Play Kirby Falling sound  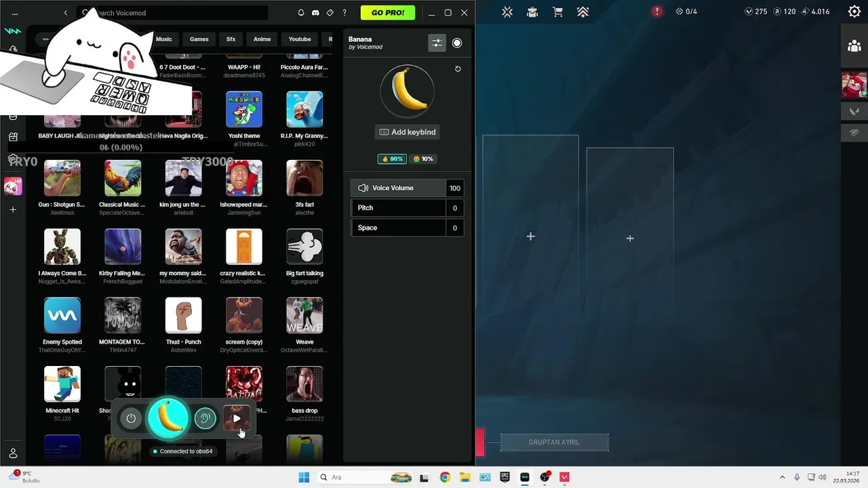[x=123, y=247]
